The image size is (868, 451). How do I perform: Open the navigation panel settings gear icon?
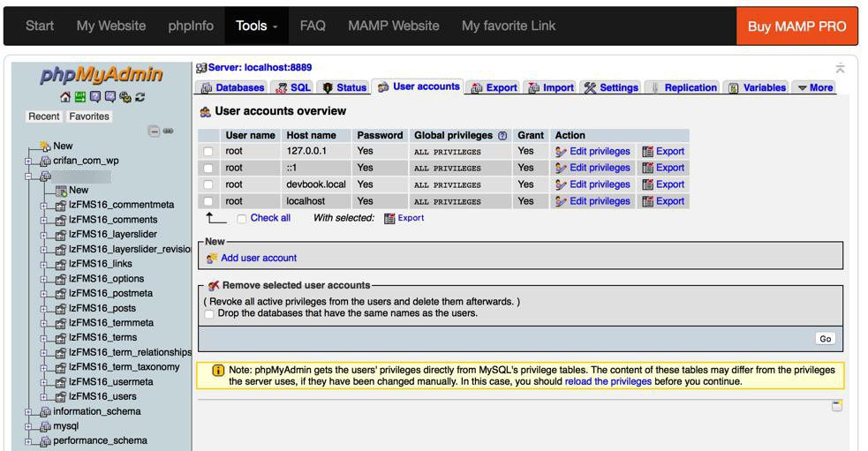pos(125,97)
